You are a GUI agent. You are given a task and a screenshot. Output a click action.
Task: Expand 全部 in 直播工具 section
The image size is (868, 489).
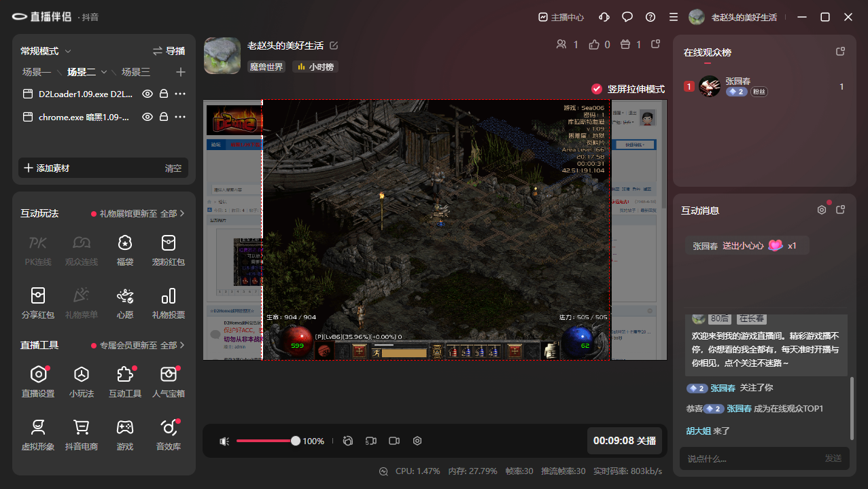point(173,345)
